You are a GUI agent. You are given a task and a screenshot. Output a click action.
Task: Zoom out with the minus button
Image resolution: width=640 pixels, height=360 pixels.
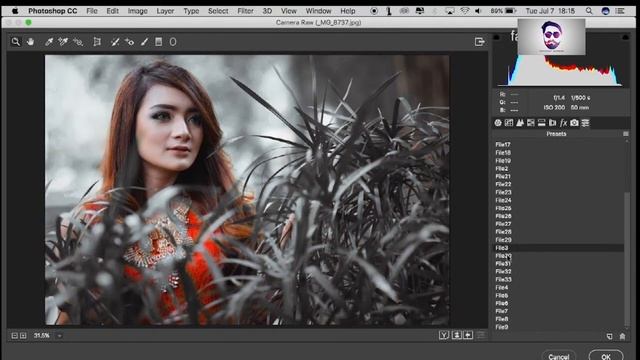point(15,336)
